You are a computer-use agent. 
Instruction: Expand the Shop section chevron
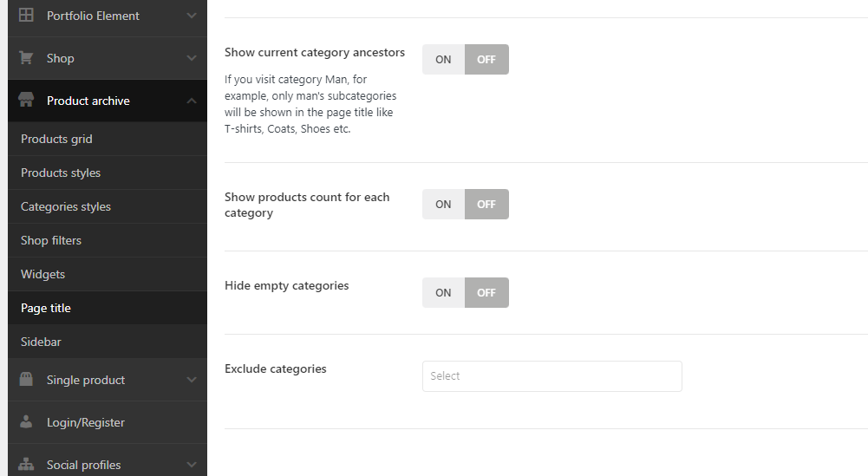click(x=192, y=58)
